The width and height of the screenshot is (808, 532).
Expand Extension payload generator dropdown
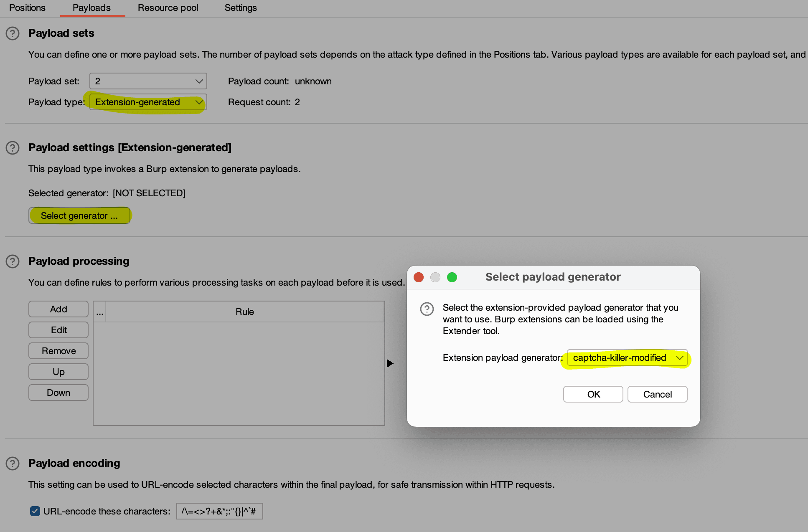[x=627, y=358]
